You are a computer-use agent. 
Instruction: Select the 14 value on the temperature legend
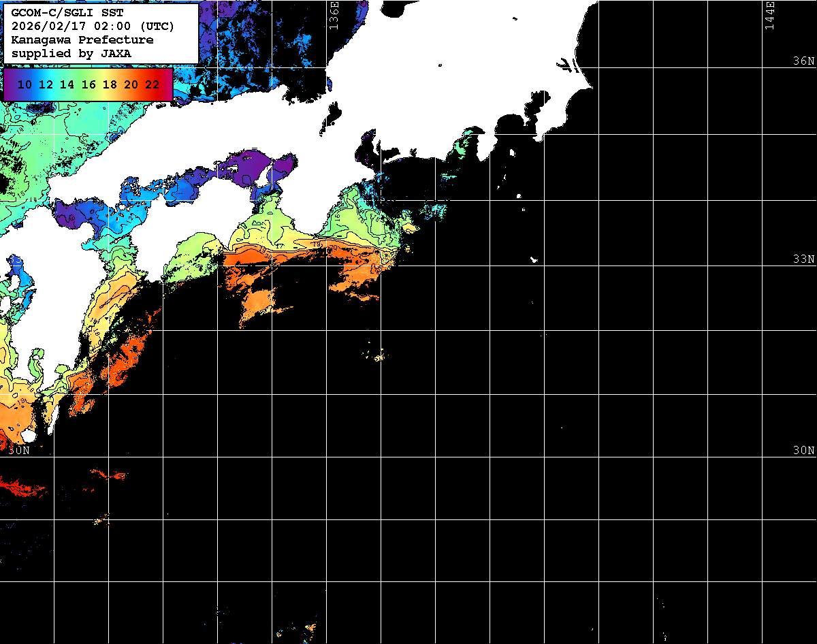(67, 84)
